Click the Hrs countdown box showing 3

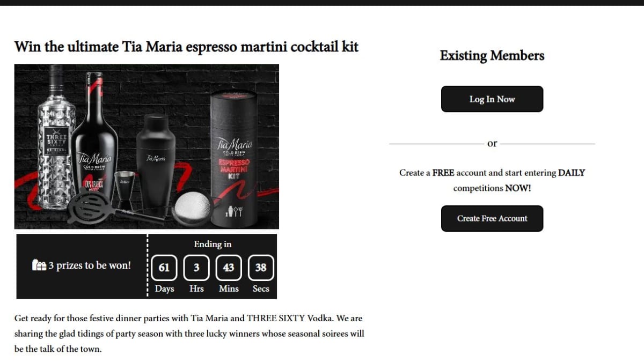(x=196, y=268)
